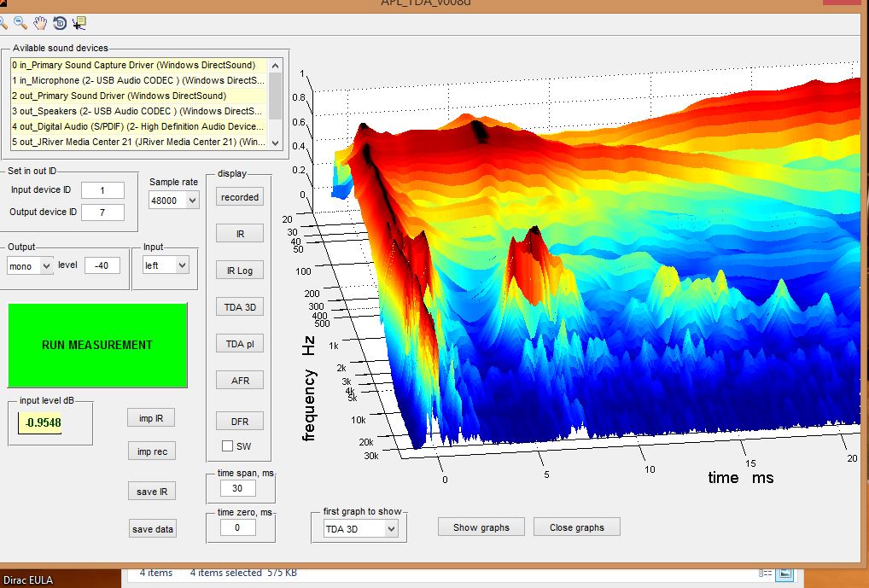Select in_Microphone USB Audio CODEC device
The image size is (869, 588).
coord(138,80)
